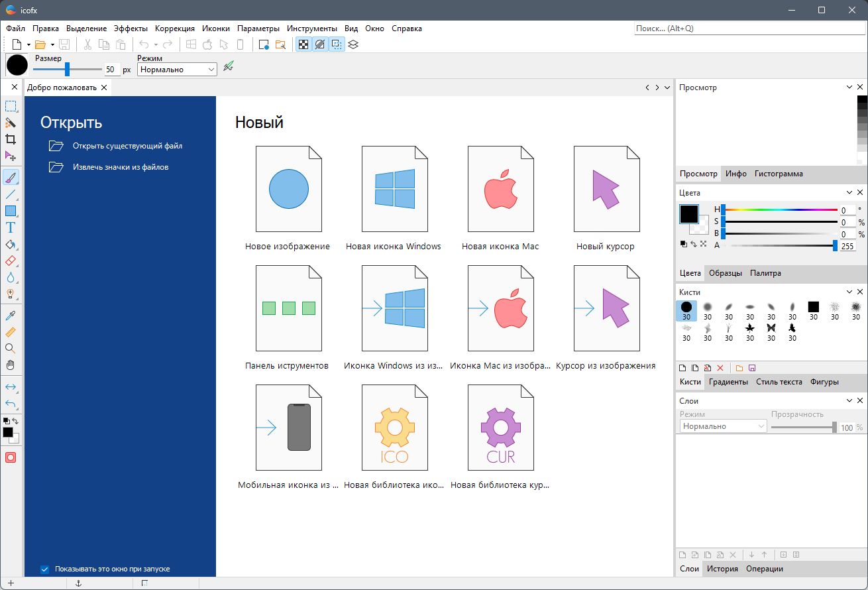868x590 pixels.
Task: Uncheck 'Показывать это окно при запуске'
Action: click(x=44, y=569)
